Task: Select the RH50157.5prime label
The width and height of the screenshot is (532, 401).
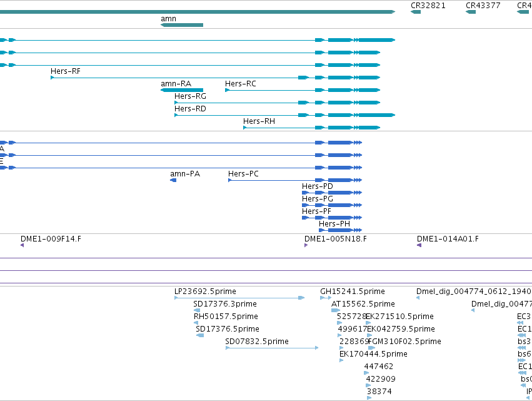Action: click(226, 317)
